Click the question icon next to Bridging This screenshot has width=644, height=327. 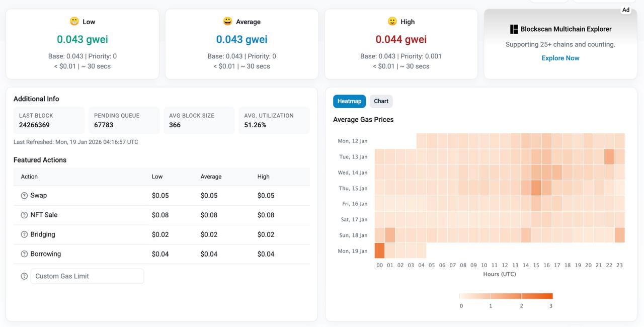coord(24,234)
